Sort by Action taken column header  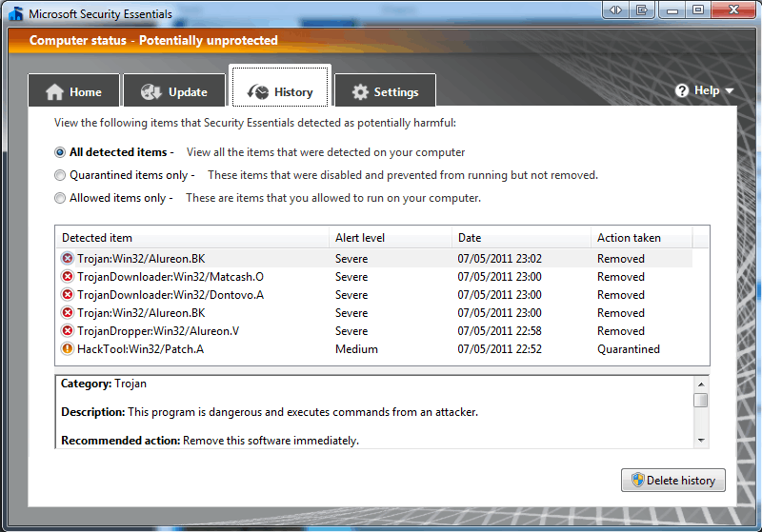(x=641, y=238)
